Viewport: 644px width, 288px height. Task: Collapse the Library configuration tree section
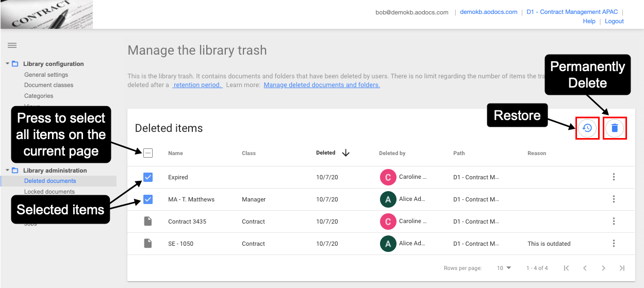tap(7, 64)
